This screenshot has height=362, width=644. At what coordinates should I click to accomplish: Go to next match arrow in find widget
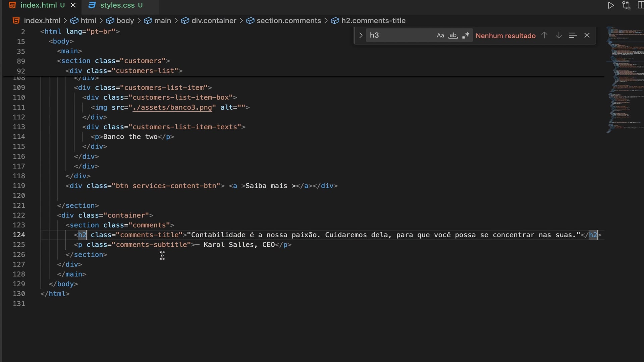tap(558, 35)
